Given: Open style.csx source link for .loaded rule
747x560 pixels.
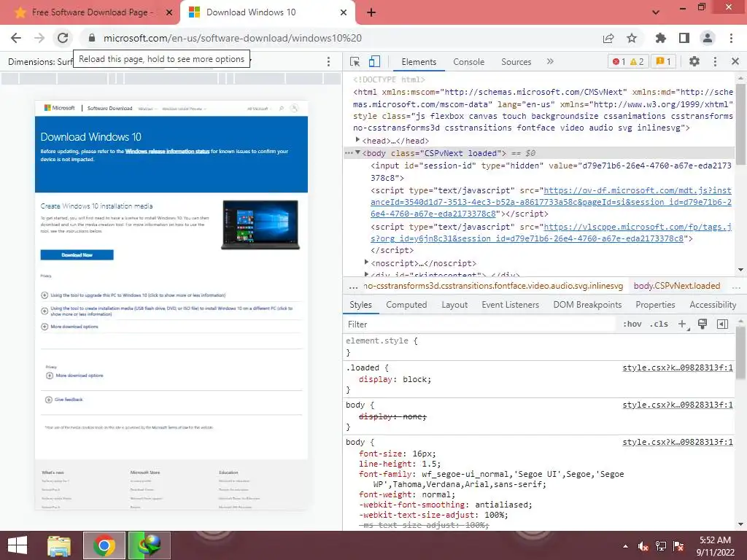Looking at the screenshot, I should [678, 367].
